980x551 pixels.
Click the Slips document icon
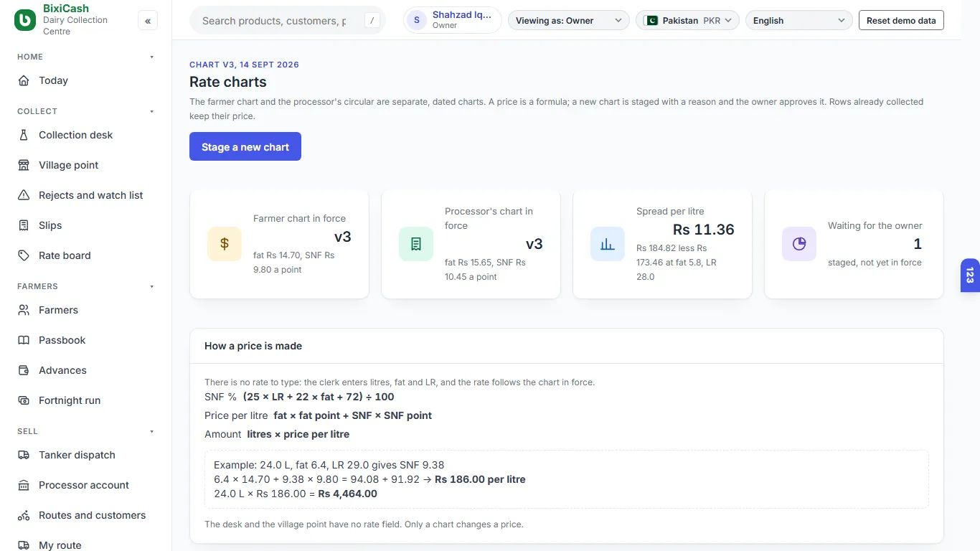[24, 225]
